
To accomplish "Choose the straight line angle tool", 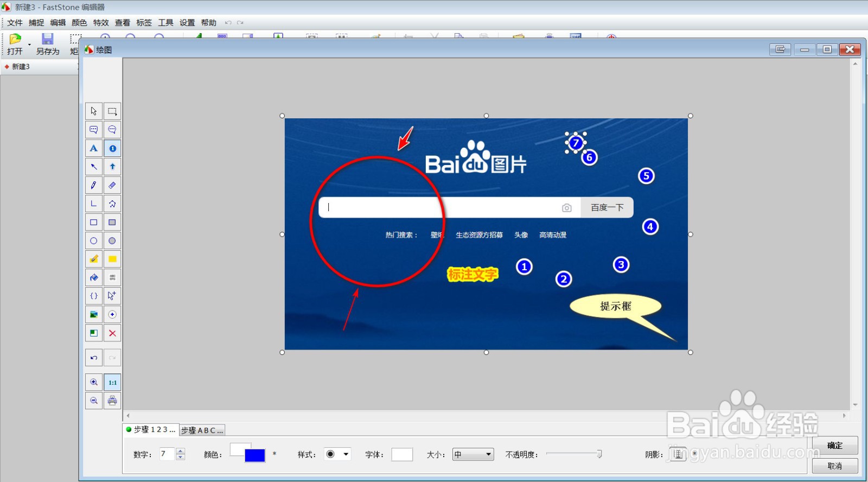I will tap(93, 204).
